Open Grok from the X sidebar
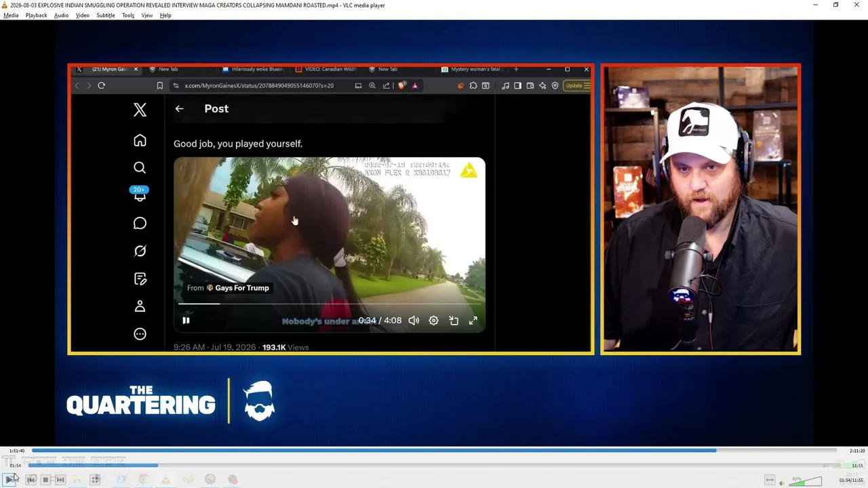This screenshot has height=488, width=868. (140, 251)
